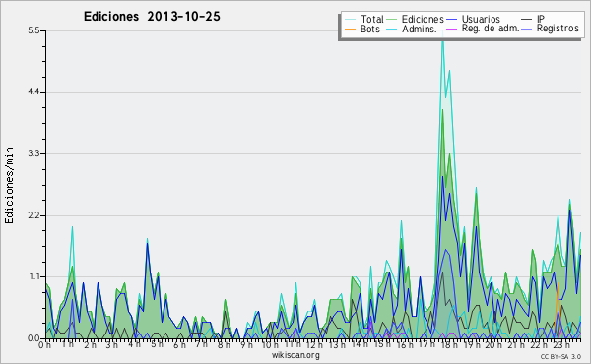This screenshot has width=591, height=364.
Task: Click the 1.1 y-axis value
Action: click(x=33, y=276)
